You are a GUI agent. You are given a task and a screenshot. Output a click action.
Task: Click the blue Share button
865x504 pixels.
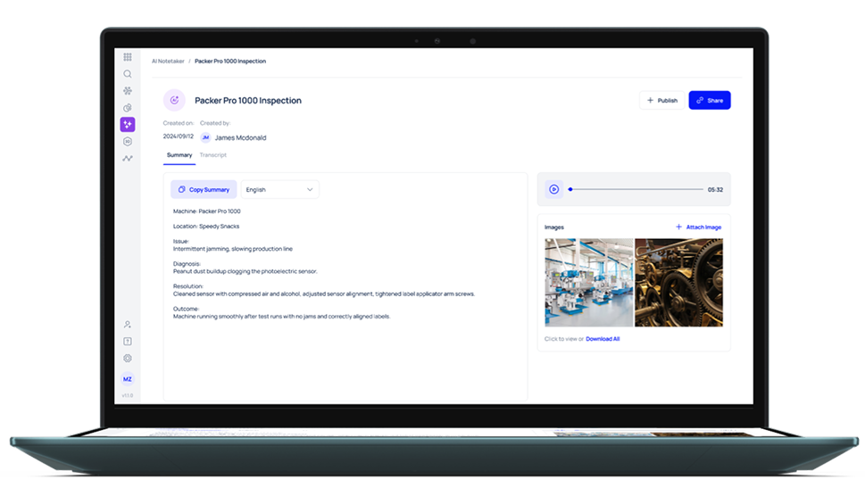point(710,101)
